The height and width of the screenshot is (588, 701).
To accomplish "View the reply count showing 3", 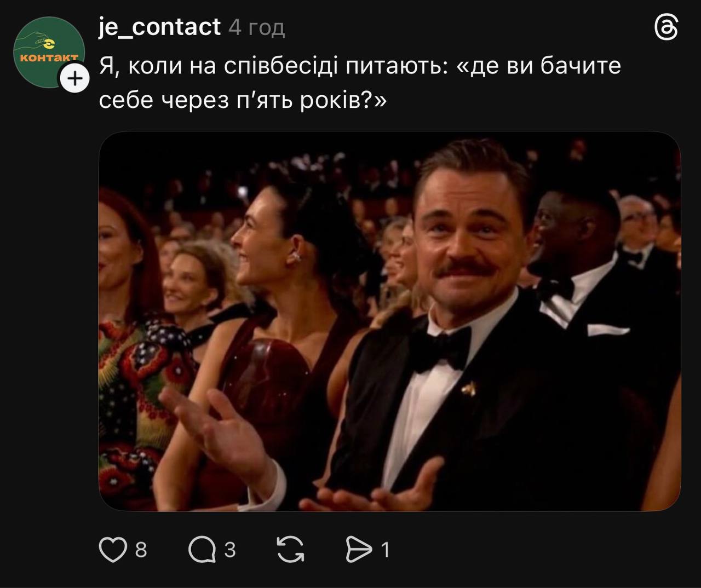I will click(230, 550).
